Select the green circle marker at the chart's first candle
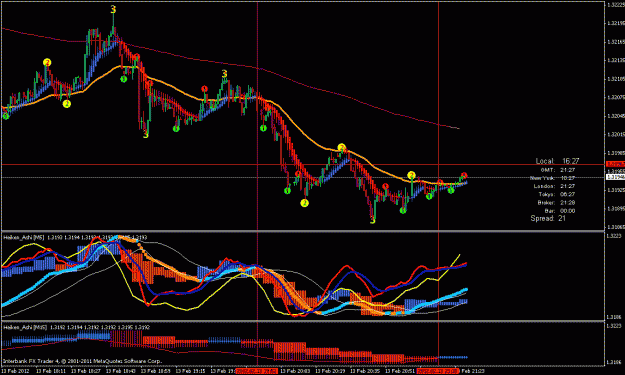 [x=6, y=116]
